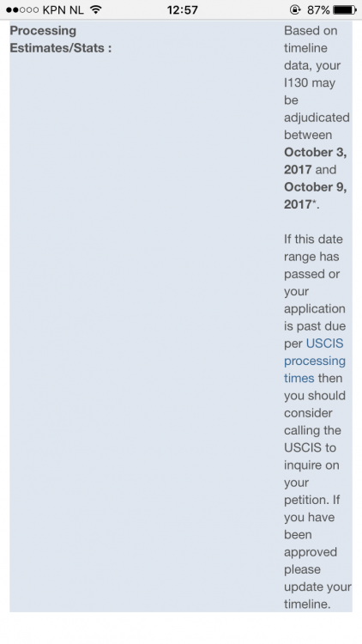Click the bold 'October 3, 2017' date
Image resolution: width=362 pixels, height=644 pixels.
315,161
